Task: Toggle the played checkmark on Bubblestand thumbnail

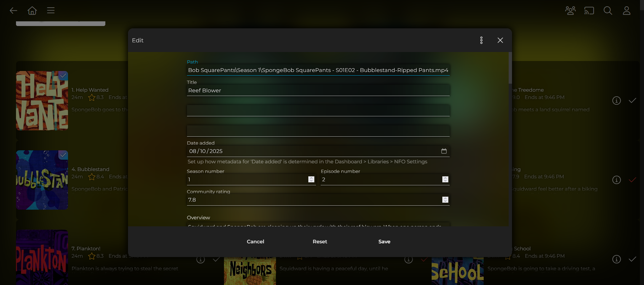Action: click(63, 155)
